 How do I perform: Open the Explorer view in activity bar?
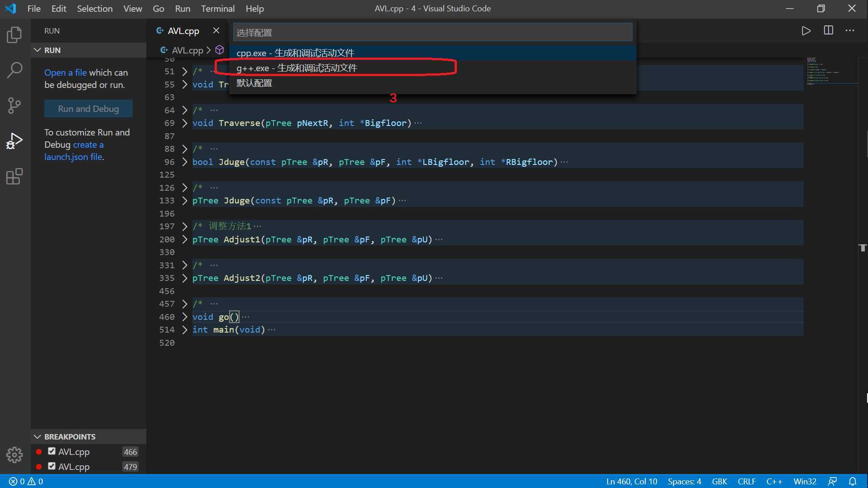pos(14,35)
